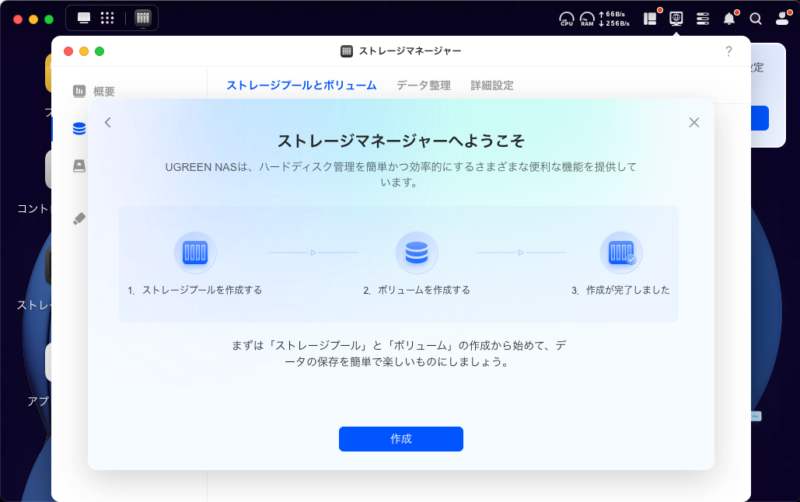Open the user account icon

(x=781, y=18)
